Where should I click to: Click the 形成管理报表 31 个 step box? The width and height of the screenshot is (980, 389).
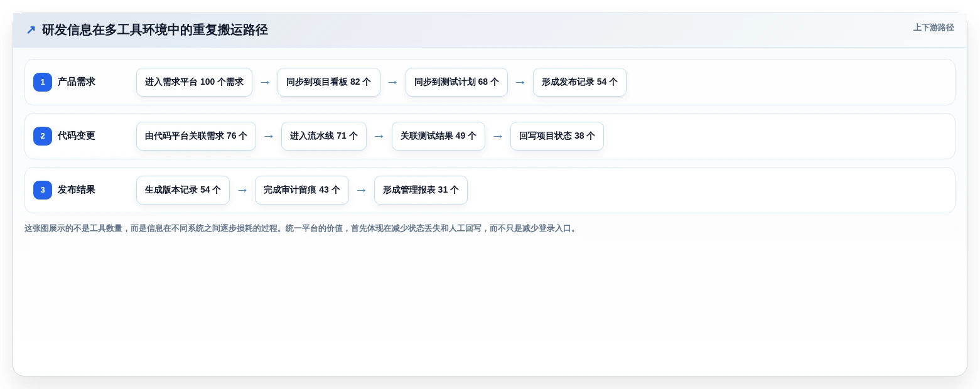(x=421, y=190)
